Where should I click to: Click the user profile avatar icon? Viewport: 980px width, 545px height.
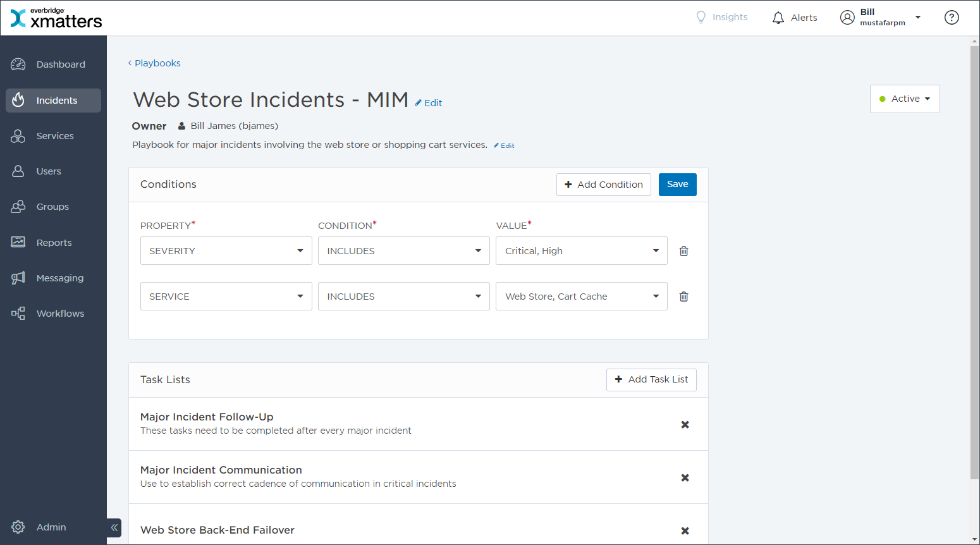[x=847, y=18]
